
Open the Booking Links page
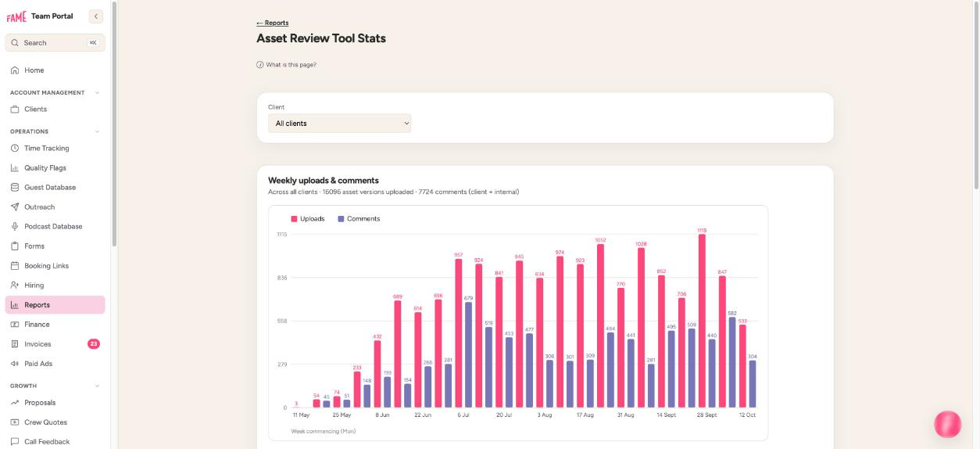click(x=55, y=266)
